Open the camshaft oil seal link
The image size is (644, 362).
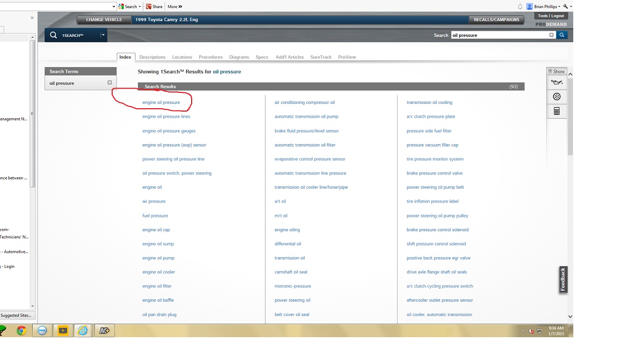pyautogui.click(x=291, y=272)
